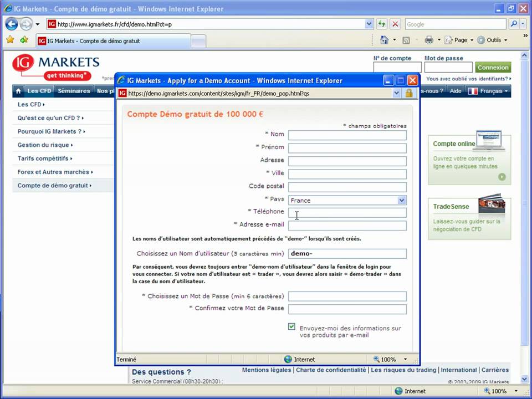Click the red Stop loading icon
The image size is (532, 399).
tap(395, 24)
